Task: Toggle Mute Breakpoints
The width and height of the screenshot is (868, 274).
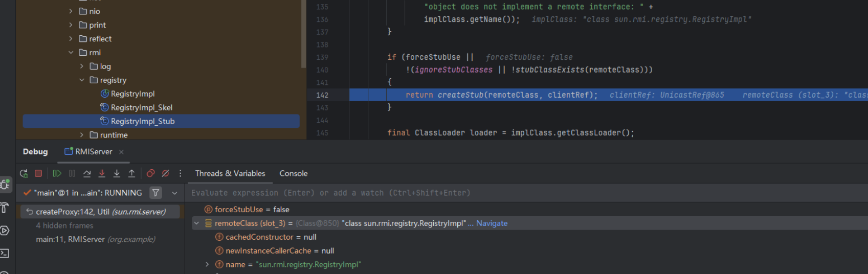Action: [x=165, y=174]
